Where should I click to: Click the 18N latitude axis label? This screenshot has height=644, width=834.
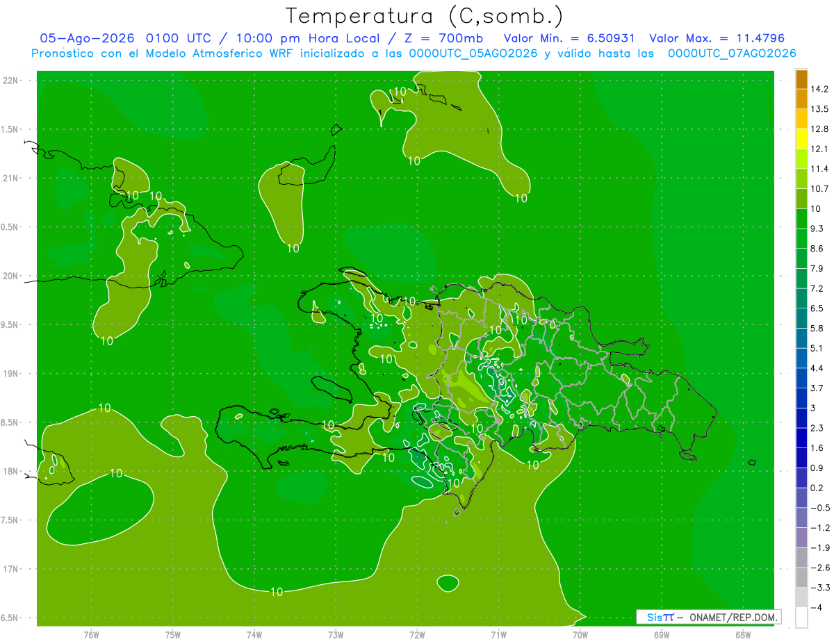10,471
